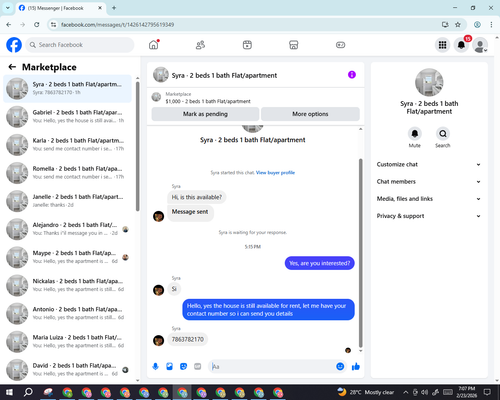Open Maype conversation in list
Viewport: 500px width, 400px height.
click(x=67, y=257)
